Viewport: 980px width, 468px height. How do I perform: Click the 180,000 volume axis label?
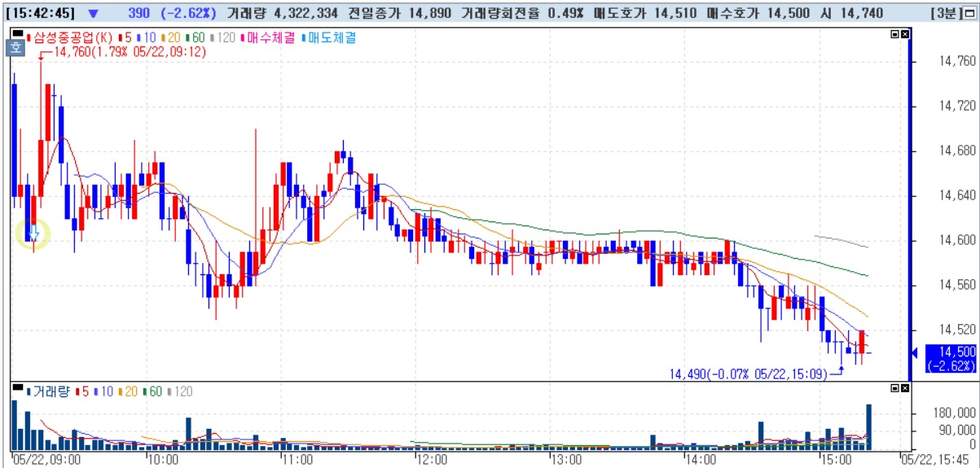[953, 413]
